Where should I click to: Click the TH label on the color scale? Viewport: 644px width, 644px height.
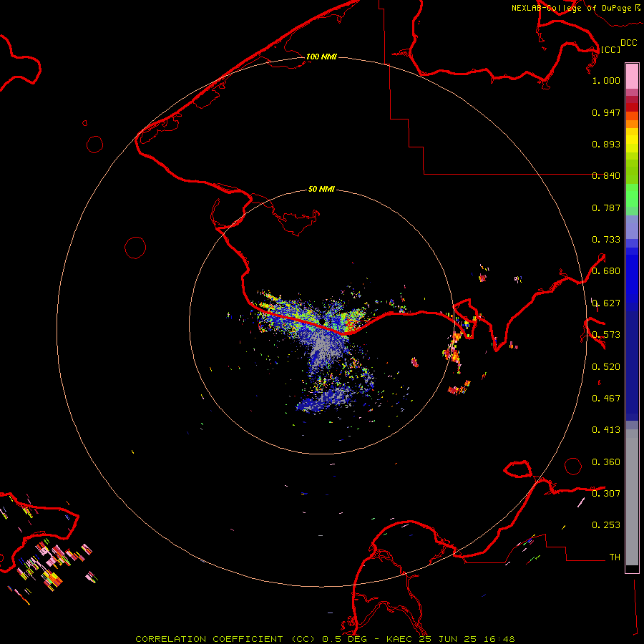(x=615, y=557)
